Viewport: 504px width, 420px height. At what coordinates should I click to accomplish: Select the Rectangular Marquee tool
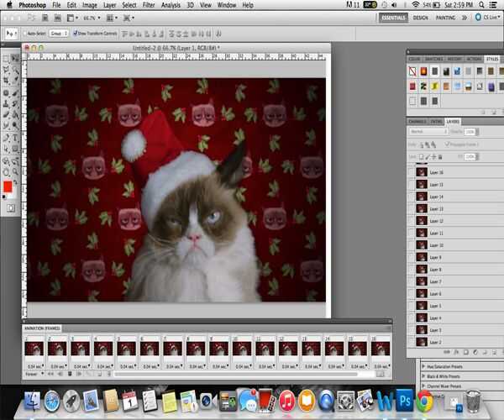coord(6,59)
